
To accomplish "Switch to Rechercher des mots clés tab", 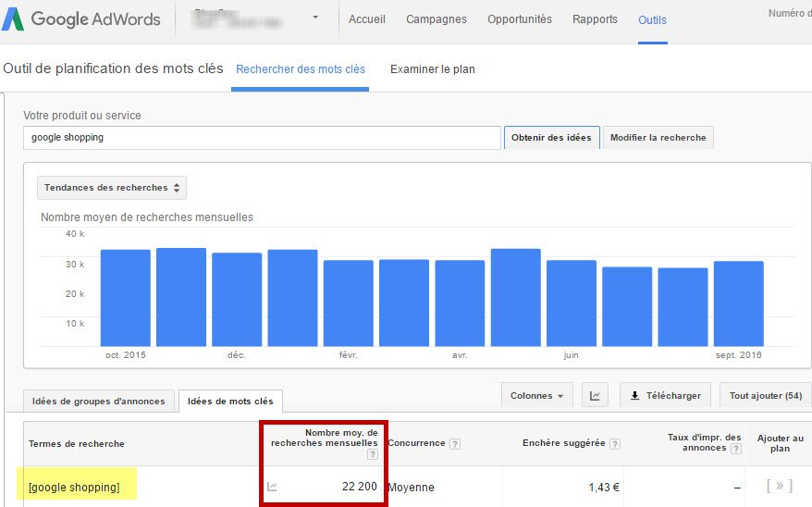I will pyautogui.click(x=301, y=69).
